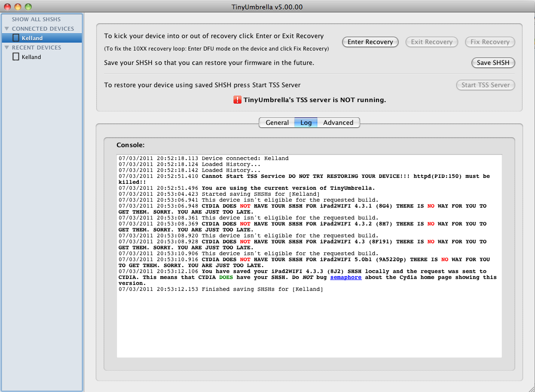Click the green zoom window button

[x=28, y=7]
